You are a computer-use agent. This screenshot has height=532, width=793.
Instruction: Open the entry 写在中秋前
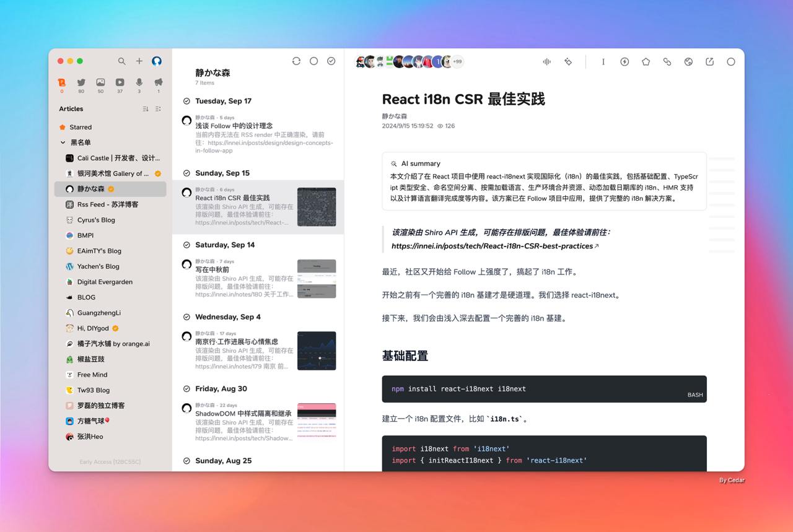pos(258,279)
